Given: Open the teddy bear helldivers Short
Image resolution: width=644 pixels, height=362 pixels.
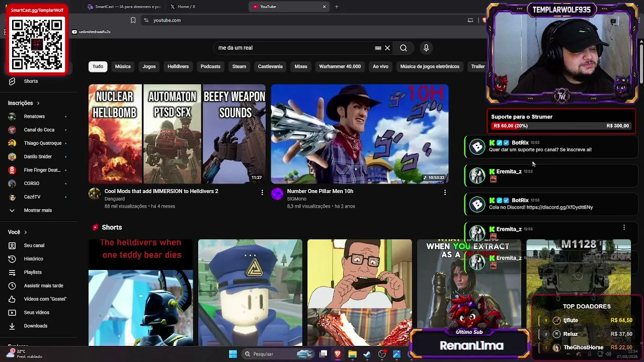Looking at the screenshot, I should 140,293.
